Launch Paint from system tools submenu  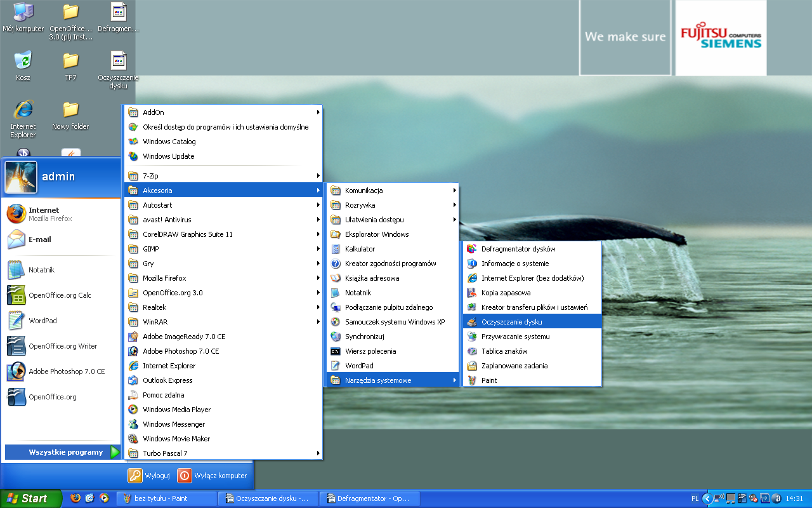click(532, 380)
